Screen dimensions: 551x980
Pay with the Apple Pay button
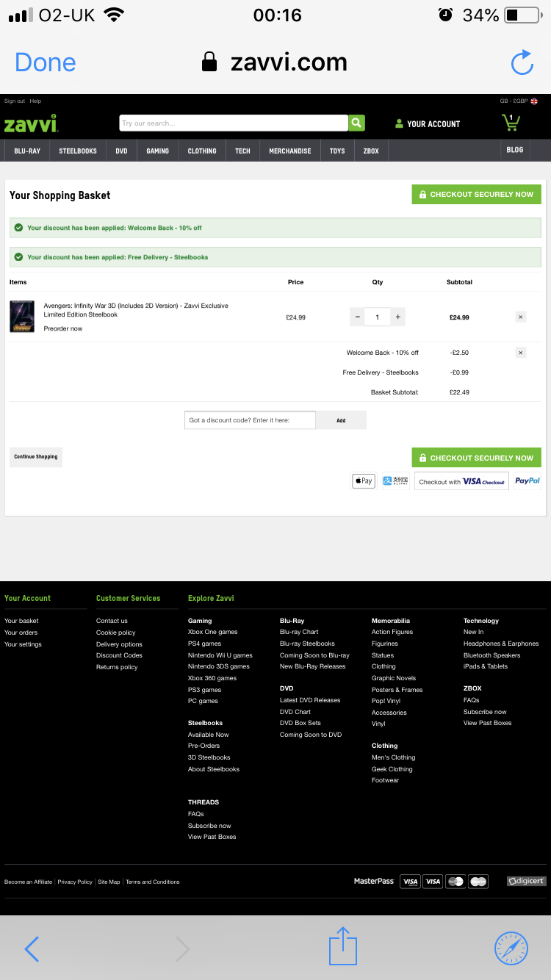coord(364,481)
